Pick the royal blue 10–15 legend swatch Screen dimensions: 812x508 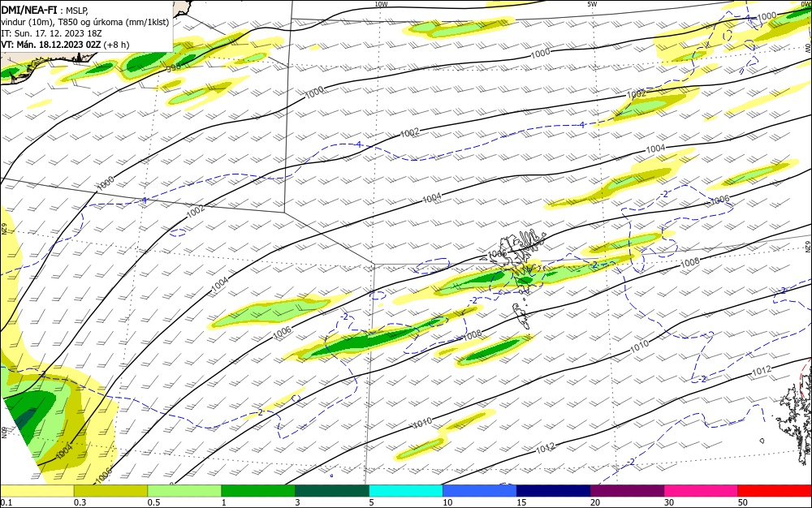(480, 491)
